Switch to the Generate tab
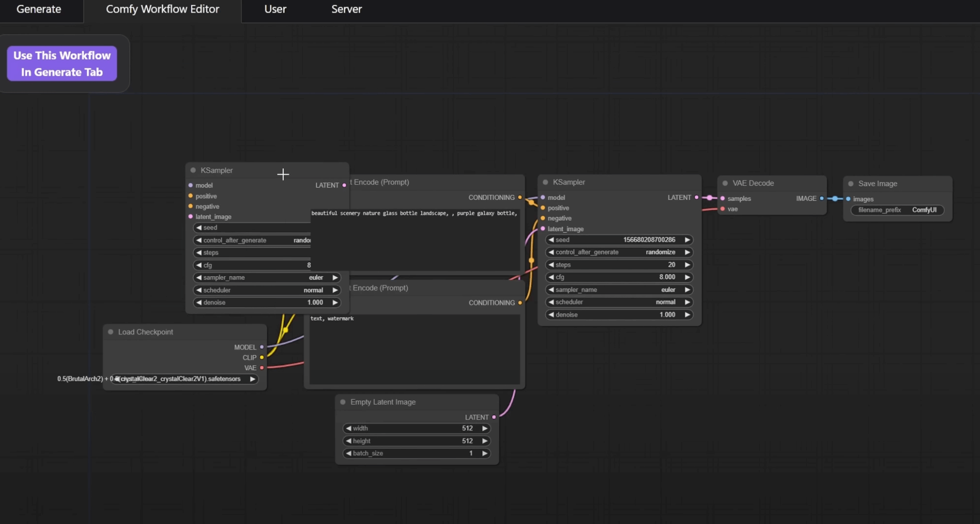 (x=38, y=9)
